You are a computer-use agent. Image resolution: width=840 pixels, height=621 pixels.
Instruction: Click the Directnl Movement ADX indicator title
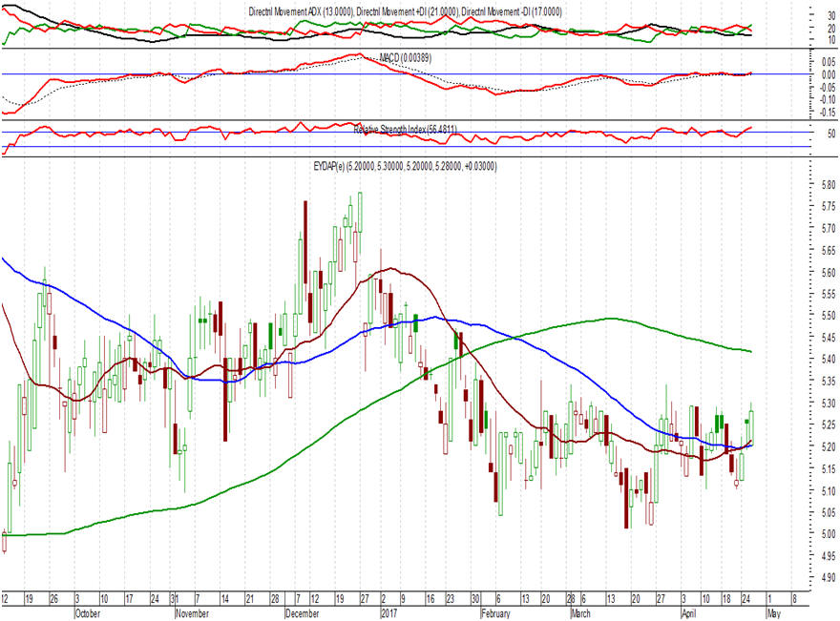click(x=405, y=11)
